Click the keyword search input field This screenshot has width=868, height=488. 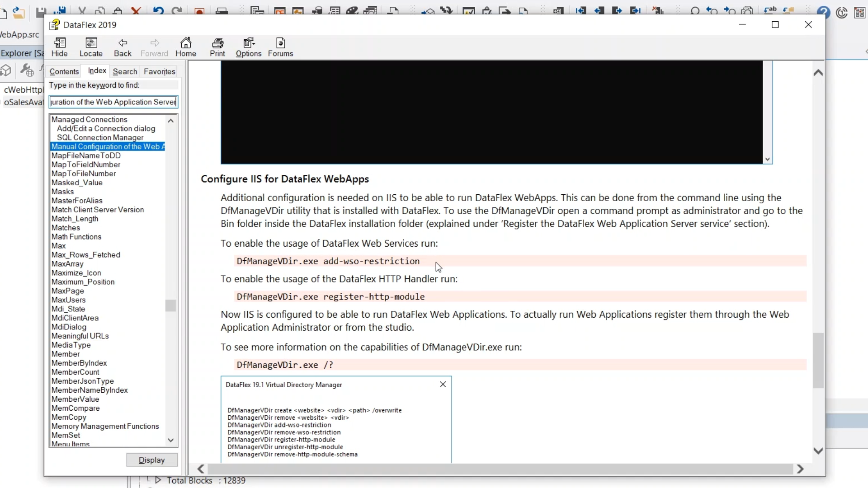pyautogui.click(x=113, y=102)
